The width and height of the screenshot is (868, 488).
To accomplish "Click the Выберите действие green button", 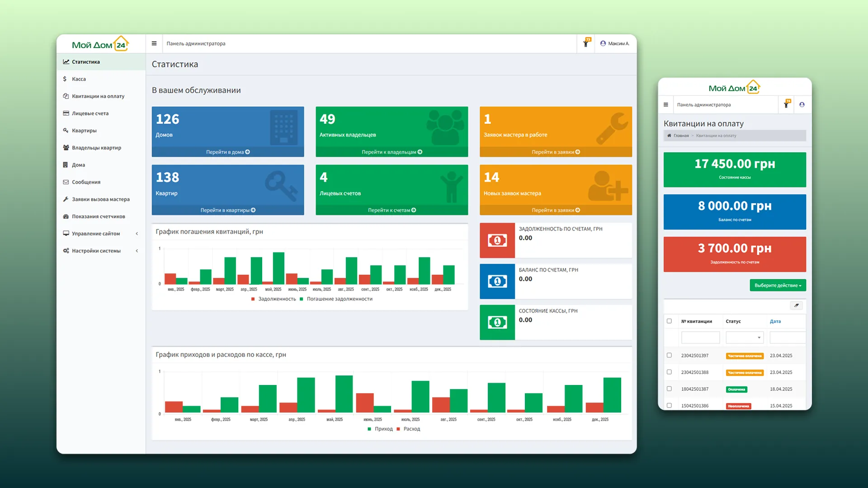I will (778, 285).
